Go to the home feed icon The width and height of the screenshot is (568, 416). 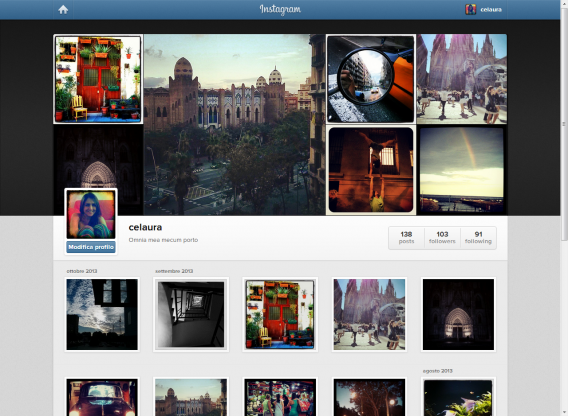pyautogui.click(x=63, y=9)
